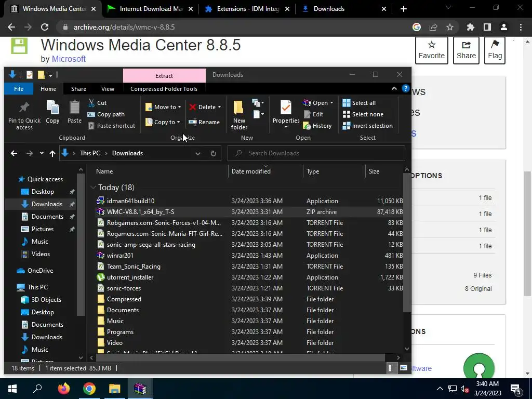532x399 pixels.
Task: Open Chrome profile avatar icon
Action: coord(504,27)
